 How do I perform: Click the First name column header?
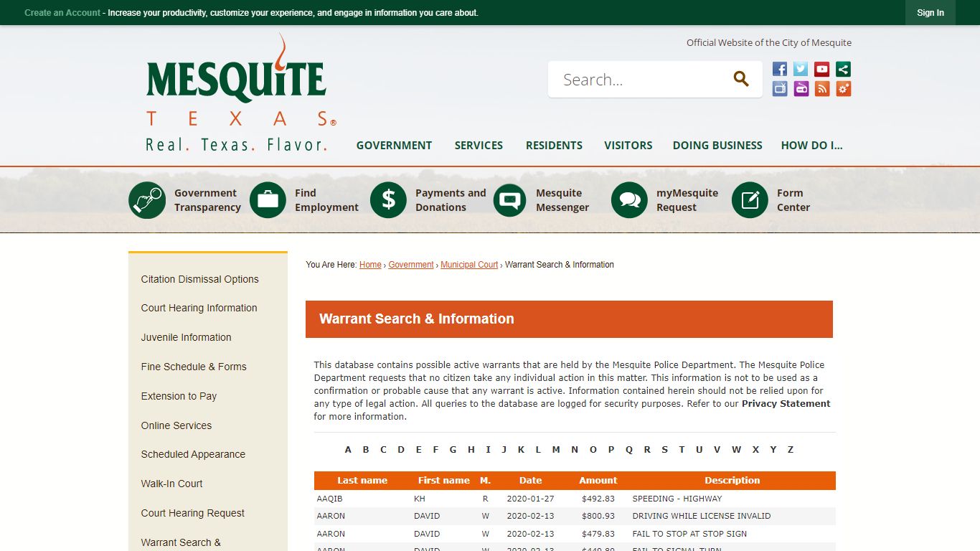(x=444, y=481)
